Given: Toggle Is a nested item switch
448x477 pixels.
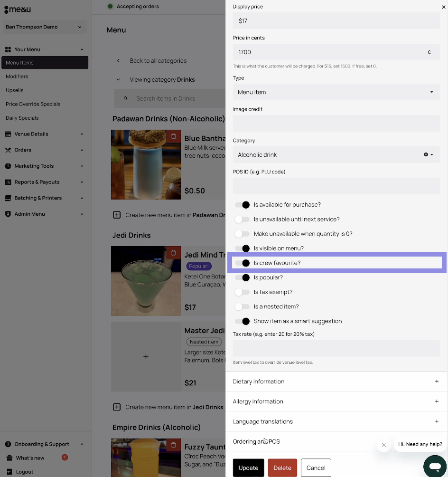Looking at the screenshot, I should (x=242, y=306).
